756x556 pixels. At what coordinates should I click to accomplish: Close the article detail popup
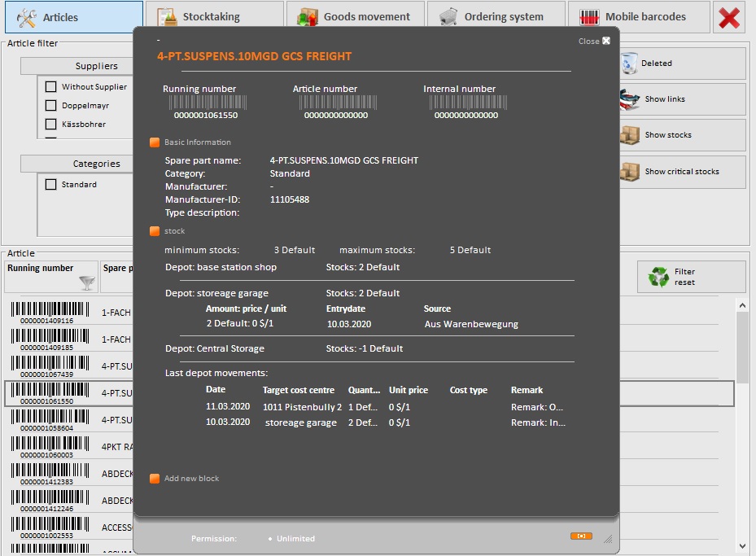click(605, 41)
